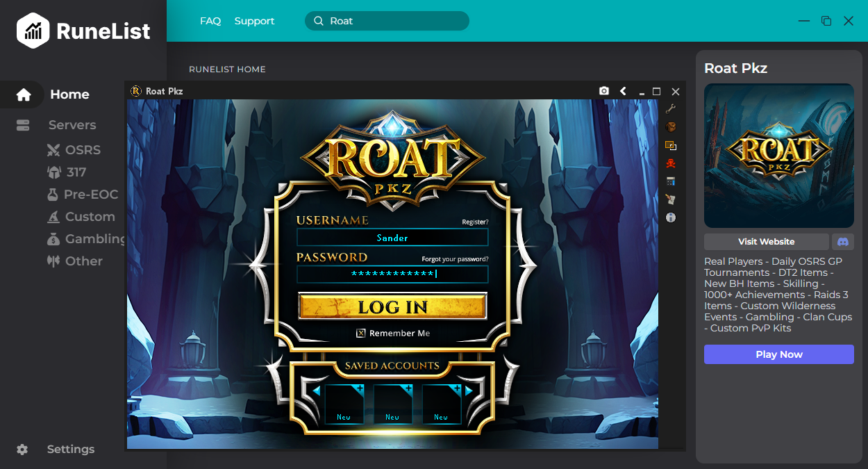
Task: Open the notes scroll plugin icon
Action: click(671, 200)
